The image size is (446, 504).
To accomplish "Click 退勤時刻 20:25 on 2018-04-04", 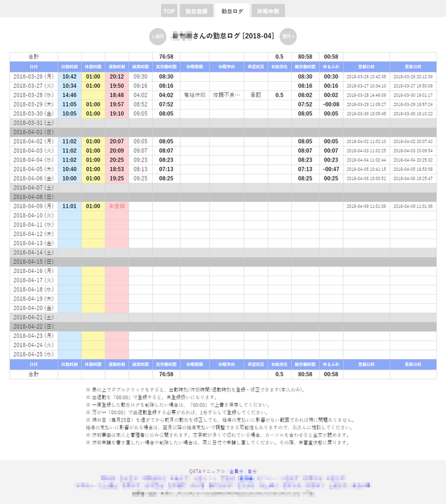I will 117,160.
